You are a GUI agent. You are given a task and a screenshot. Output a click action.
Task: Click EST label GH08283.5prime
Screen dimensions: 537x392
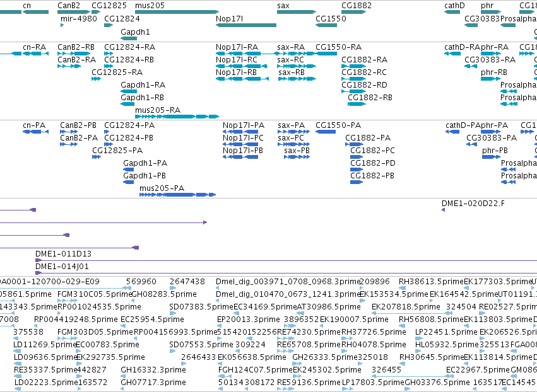point(164,294)
